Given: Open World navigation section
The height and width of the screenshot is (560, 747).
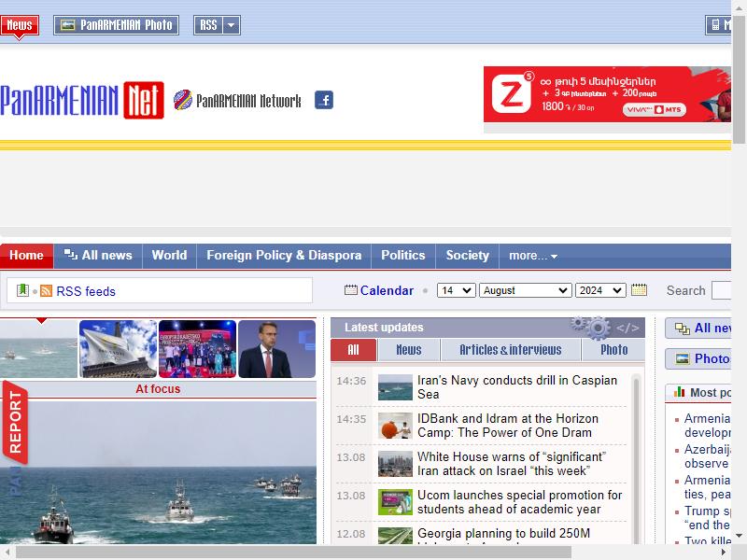Looking at the screenshot, I should [169, 256].
